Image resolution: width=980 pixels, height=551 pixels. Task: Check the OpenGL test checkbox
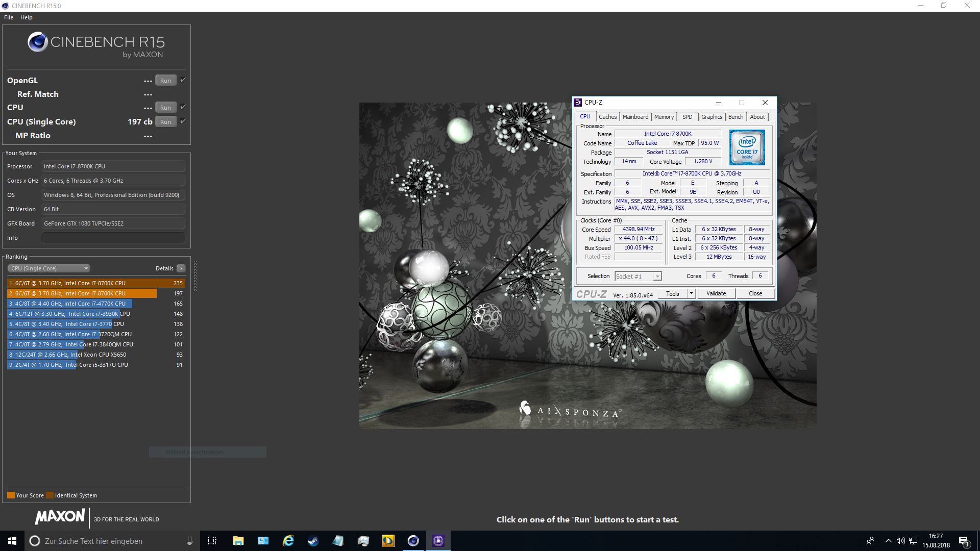[x=182, y=80]
